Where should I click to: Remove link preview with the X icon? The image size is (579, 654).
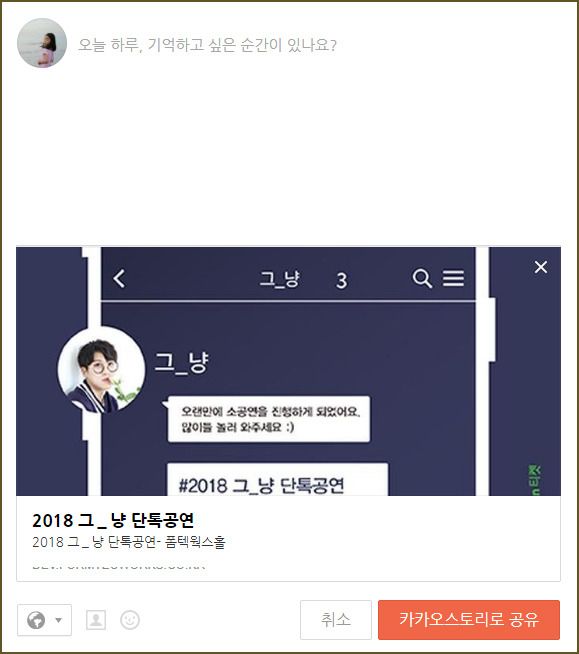[541, 267]
